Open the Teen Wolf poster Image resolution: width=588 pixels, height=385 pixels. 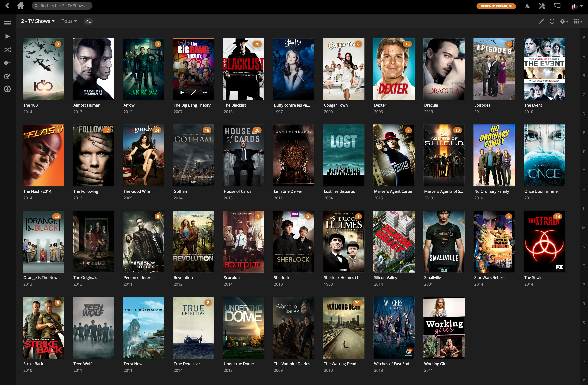93,328
